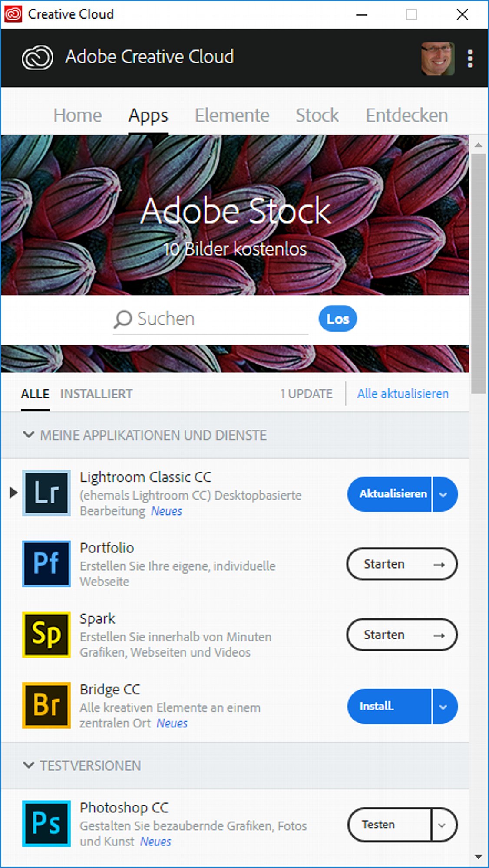Click the Bridge CC Br icon
The width and height of the screenshot is (489, 868).
point(46,705)
